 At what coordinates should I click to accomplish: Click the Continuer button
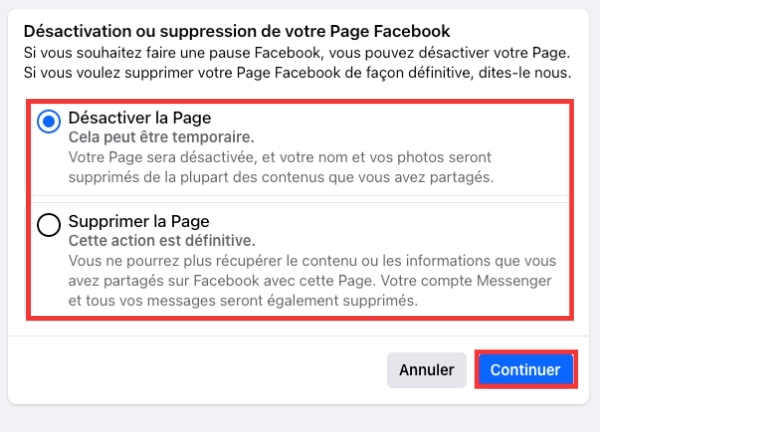525,369
